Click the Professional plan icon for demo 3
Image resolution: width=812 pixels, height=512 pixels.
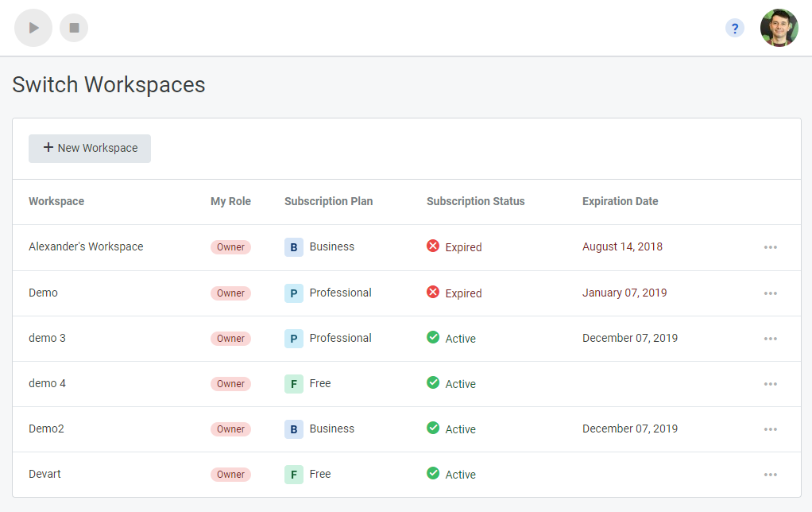pos(294,339)
